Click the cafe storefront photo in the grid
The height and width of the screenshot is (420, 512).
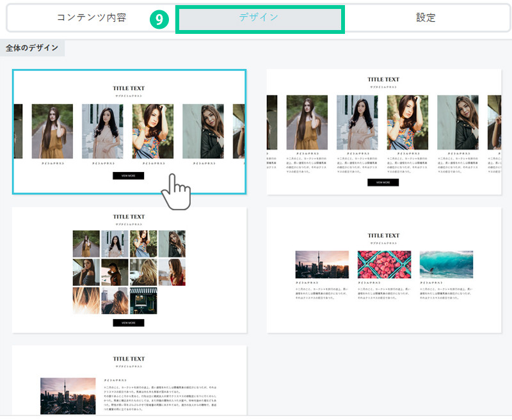pos(143,300)
